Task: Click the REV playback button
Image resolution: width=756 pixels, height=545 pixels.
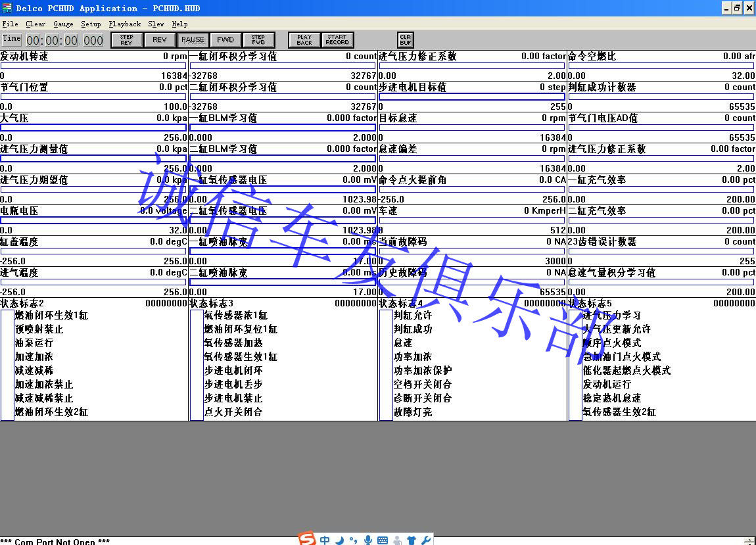Action: [160, 39]
